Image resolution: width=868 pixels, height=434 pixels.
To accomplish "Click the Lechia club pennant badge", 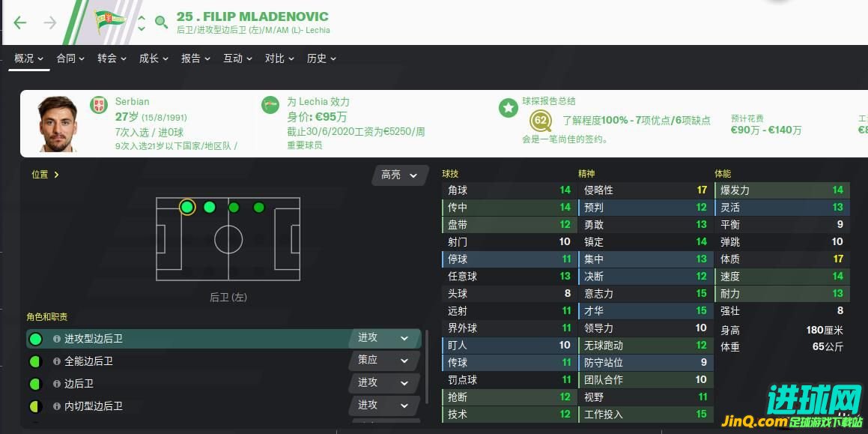I will pyautogui.click(x=110, y=21).
